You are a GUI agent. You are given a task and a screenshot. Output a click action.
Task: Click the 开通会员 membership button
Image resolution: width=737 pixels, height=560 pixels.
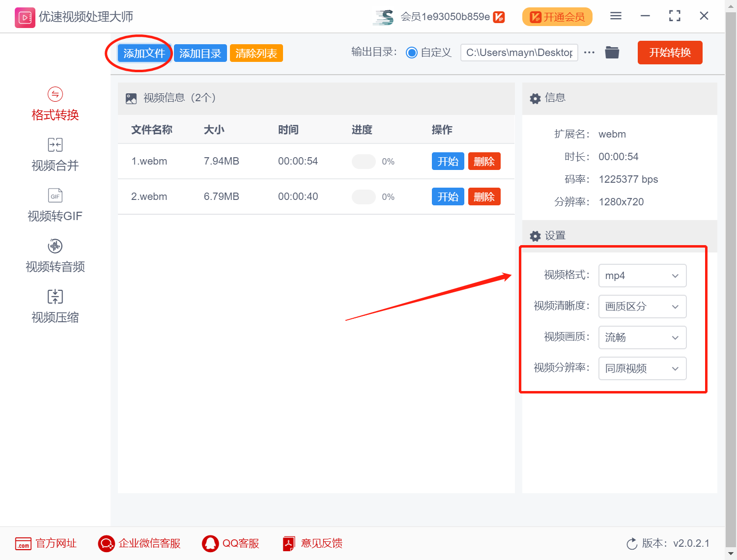pyautogui.click(x=557, y=16)
